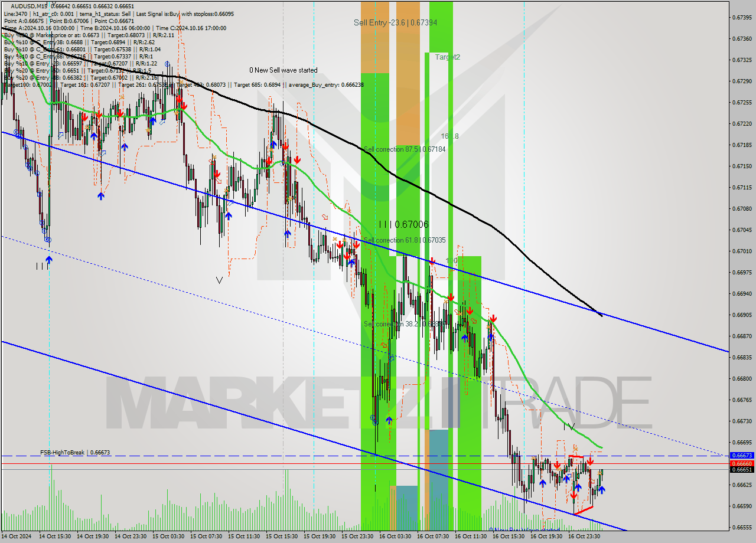The image size is (756, 543).
Task: Select the blue 0.66673 price tag
Action: (742, 456)
